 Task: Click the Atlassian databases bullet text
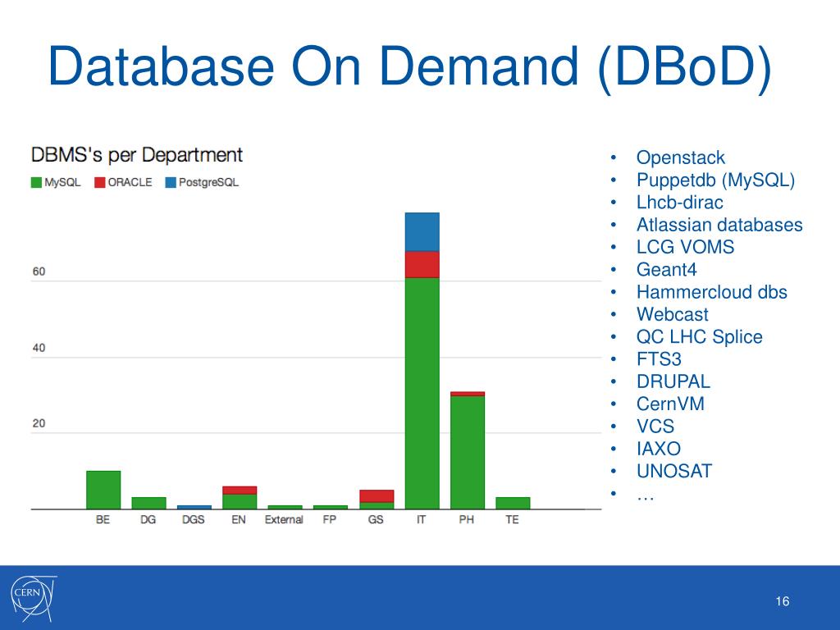point(719,225)
